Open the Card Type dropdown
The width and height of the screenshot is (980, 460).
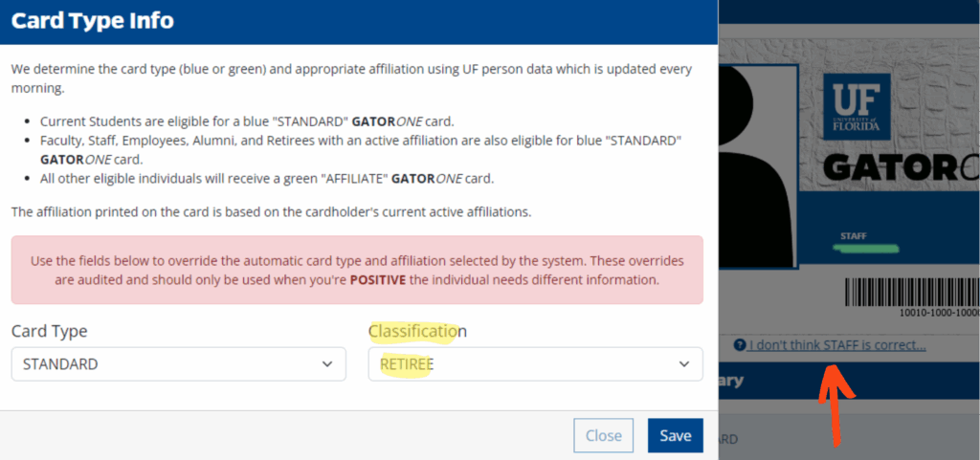tap(179, 363)
